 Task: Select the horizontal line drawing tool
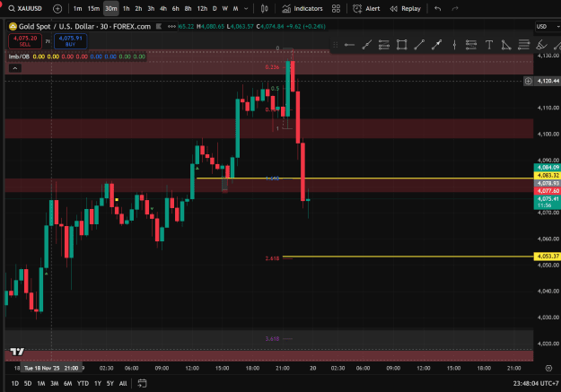click(349, 45)
